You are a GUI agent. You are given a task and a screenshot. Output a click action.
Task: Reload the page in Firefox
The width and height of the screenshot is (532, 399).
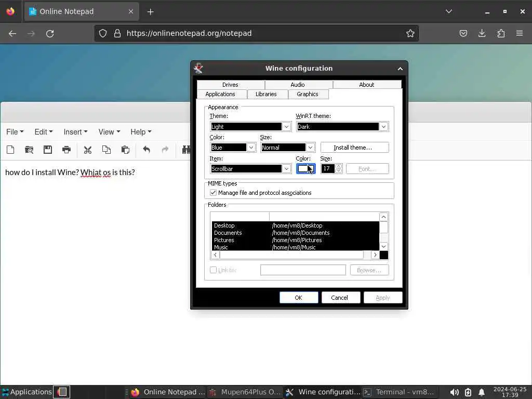coord(50,33)
